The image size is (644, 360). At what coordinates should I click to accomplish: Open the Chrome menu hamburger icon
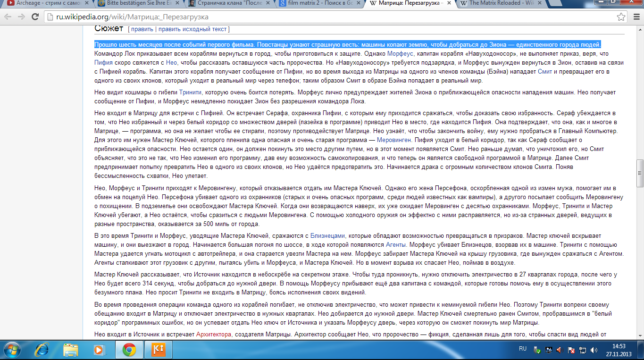point(636,17)
